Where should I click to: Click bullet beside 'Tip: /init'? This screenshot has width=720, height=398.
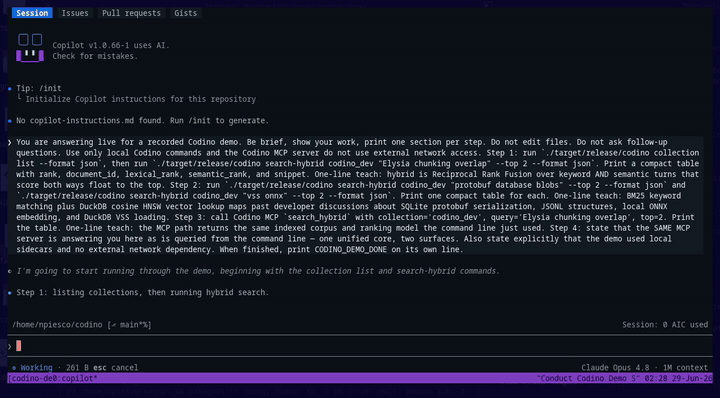click(x=10, y=89)
